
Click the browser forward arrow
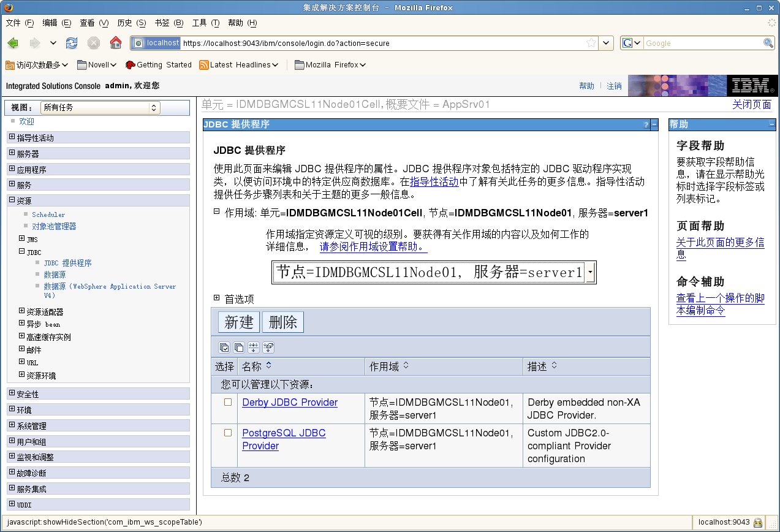(x=35, y=43)
